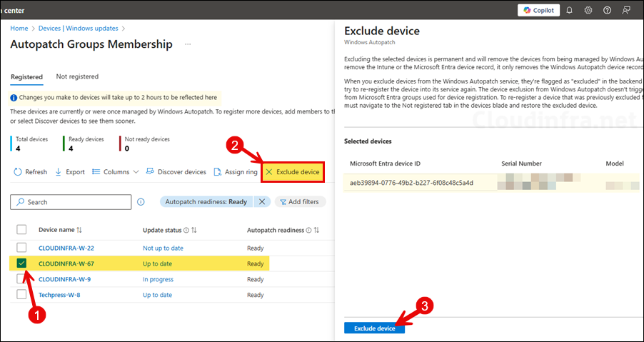This screenshot has width=644, height=342.
Task: Open device CLOUDINFRA-W-9 link
Action: (x=65, y=279)
